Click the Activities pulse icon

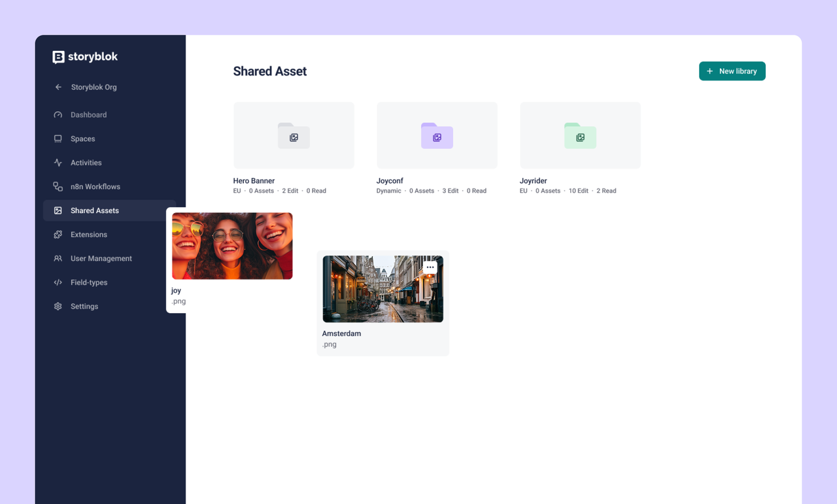[x=58, y=163]
